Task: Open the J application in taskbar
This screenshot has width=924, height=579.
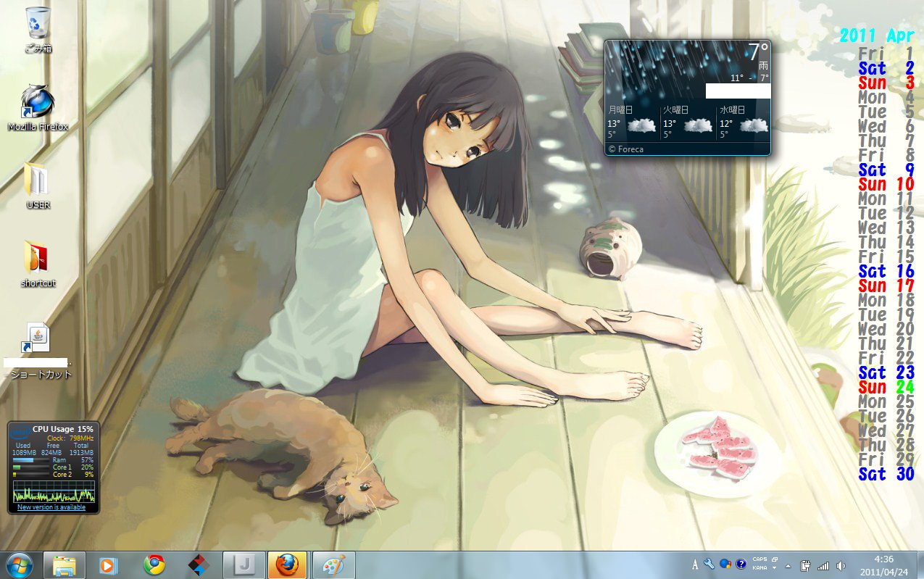Action: tap(244, 565)
